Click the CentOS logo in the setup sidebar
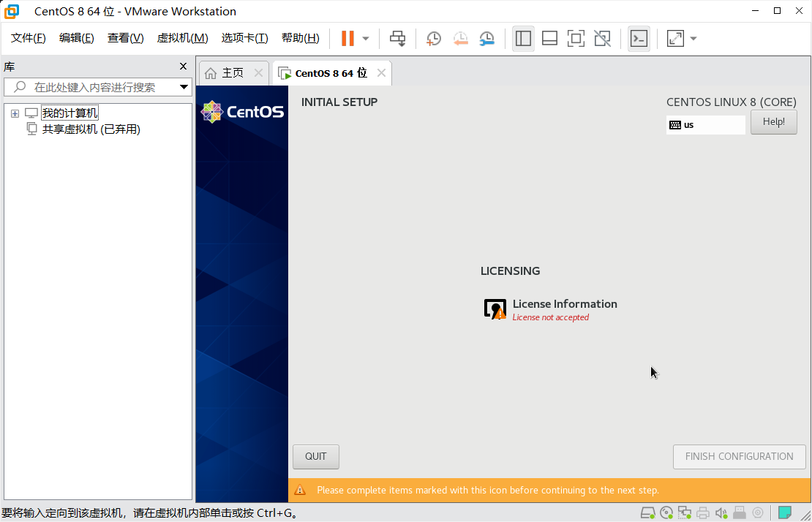This screenshot has width=812, height=522. pyautogui.click(x=242, y=112)
